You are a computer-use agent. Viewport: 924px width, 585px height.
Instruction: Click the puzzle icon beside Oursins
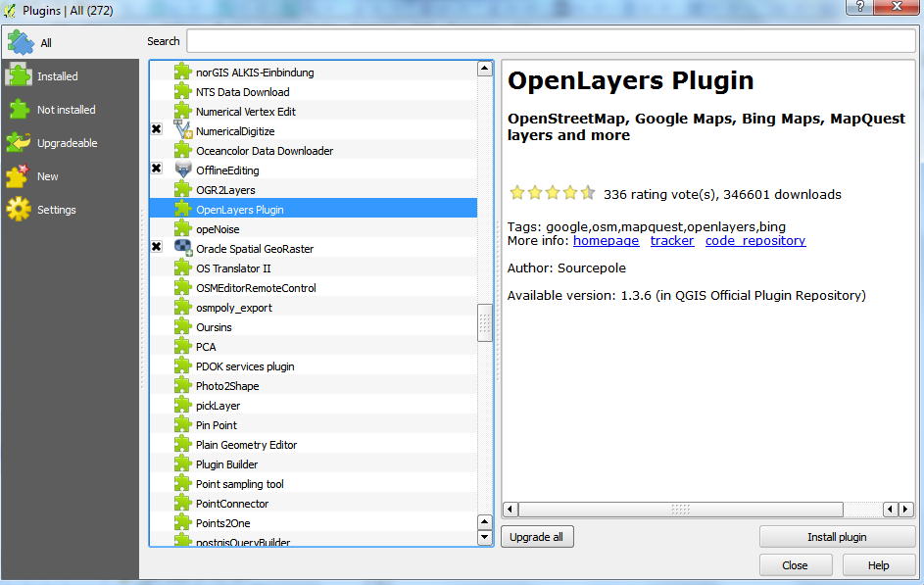pyautogui.click(x=183, y=325)
